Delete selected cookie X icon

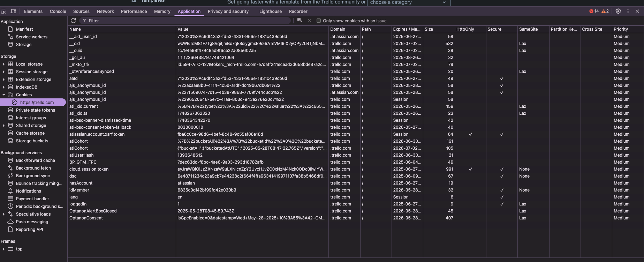(x=309, y=21)
